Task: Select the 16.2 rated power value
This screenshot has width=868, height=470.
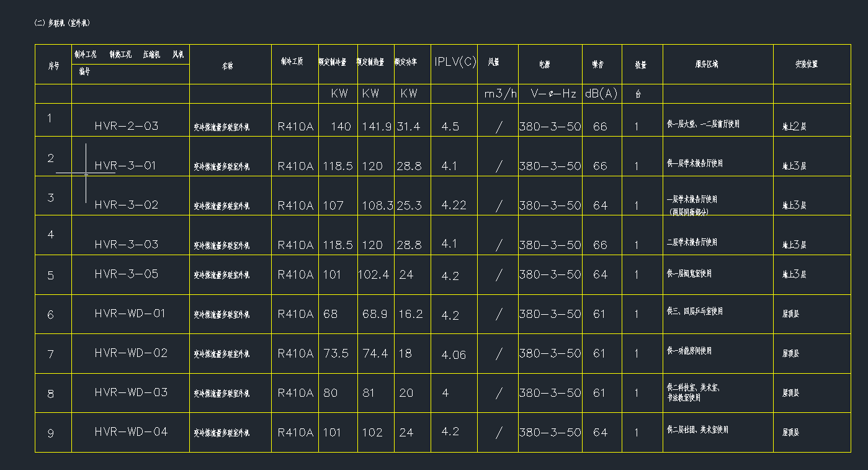Action: tap(410, 314)
